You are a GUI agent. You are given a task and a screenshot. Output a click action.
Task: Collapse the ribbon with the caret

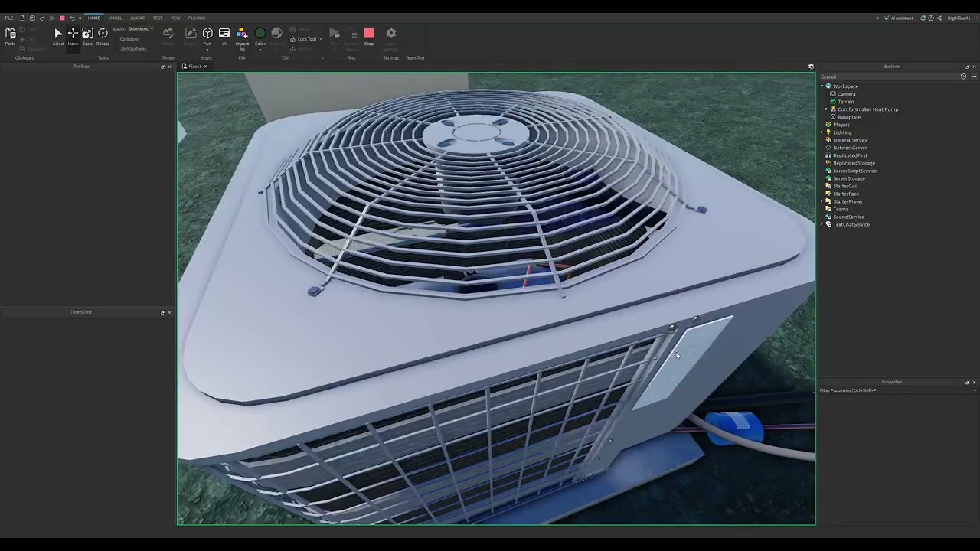tap(877, 18)
